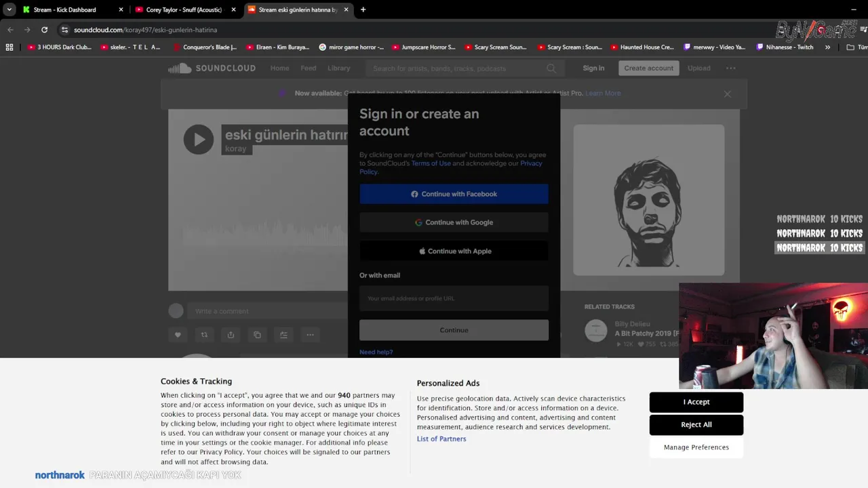
Task: Open the Conqueror's Blade bookmark
Action: [x=205, y=47]
